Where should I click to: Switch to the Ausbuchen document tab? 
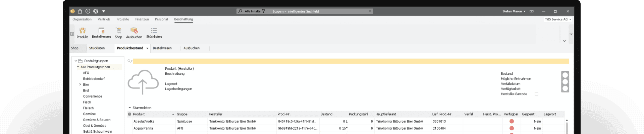[x=192, y=48]
